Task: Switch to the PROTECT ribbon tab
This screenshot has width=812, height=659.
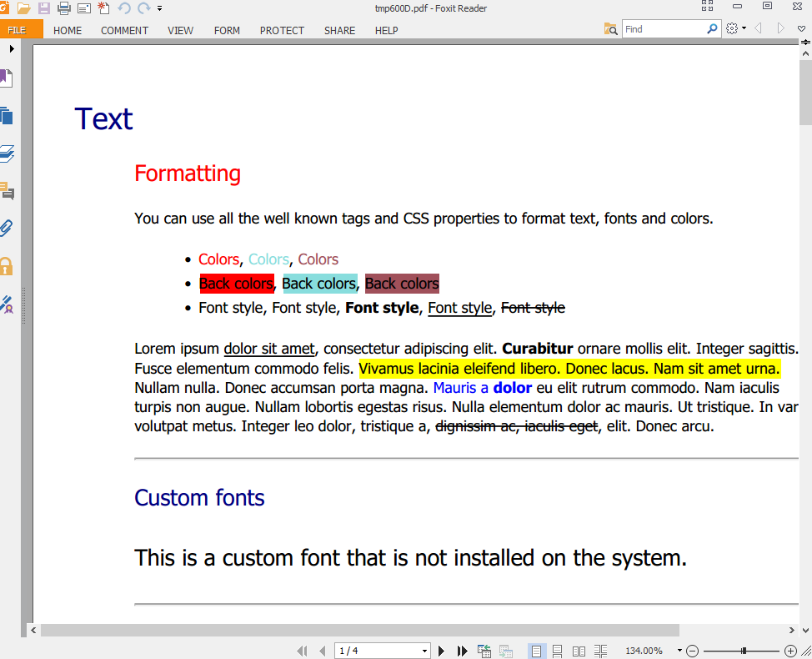Action: click(282, 30)
